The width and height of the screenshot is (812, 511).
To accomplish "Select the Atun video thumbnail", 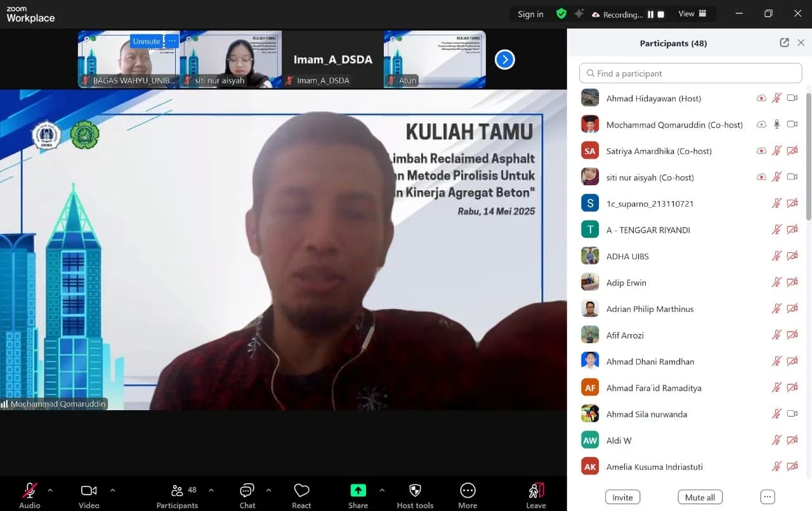I will (435, 59).
